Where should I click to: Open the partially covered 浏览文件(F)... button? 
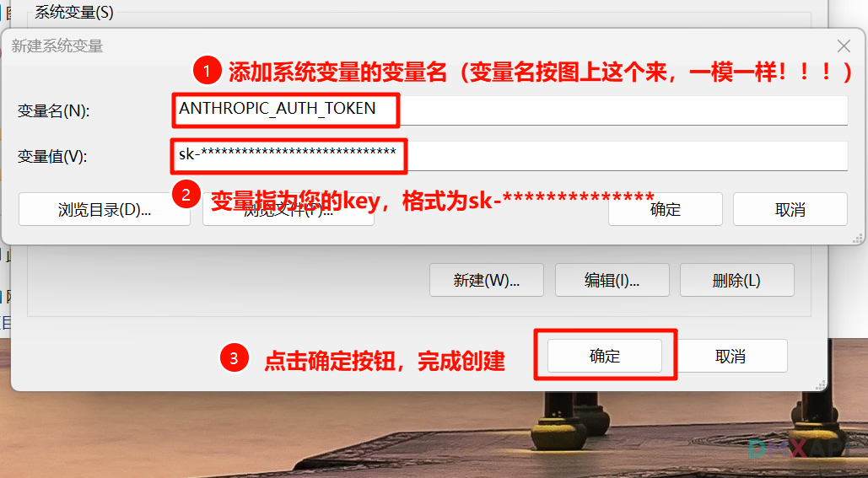click(288, 209)
